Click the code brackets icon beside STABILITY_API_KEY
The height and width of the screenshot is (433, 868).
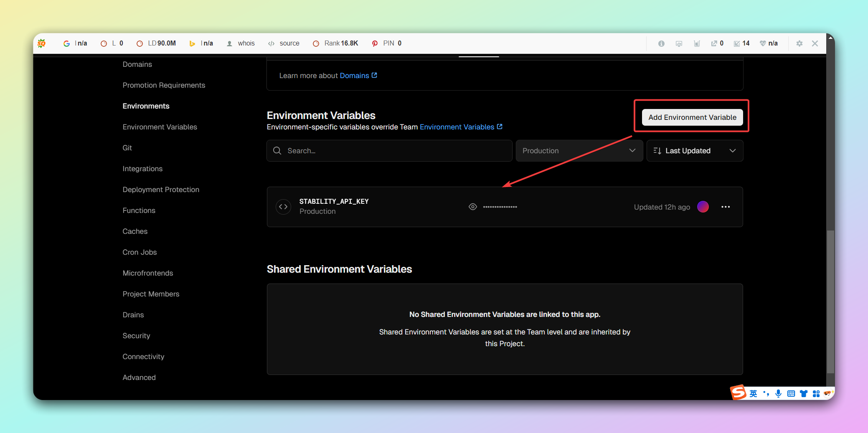pyautogui.click(x=283, y=207)
